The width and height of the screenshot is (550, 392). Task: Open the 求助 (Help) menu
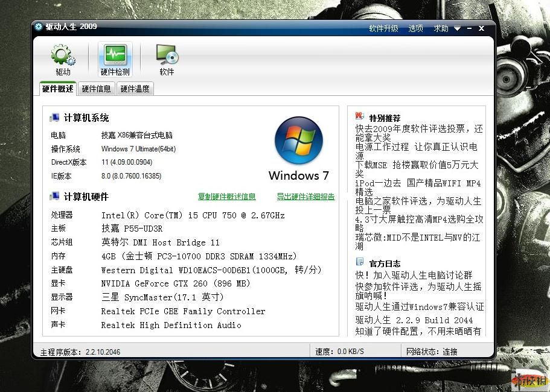pos(441,28)
